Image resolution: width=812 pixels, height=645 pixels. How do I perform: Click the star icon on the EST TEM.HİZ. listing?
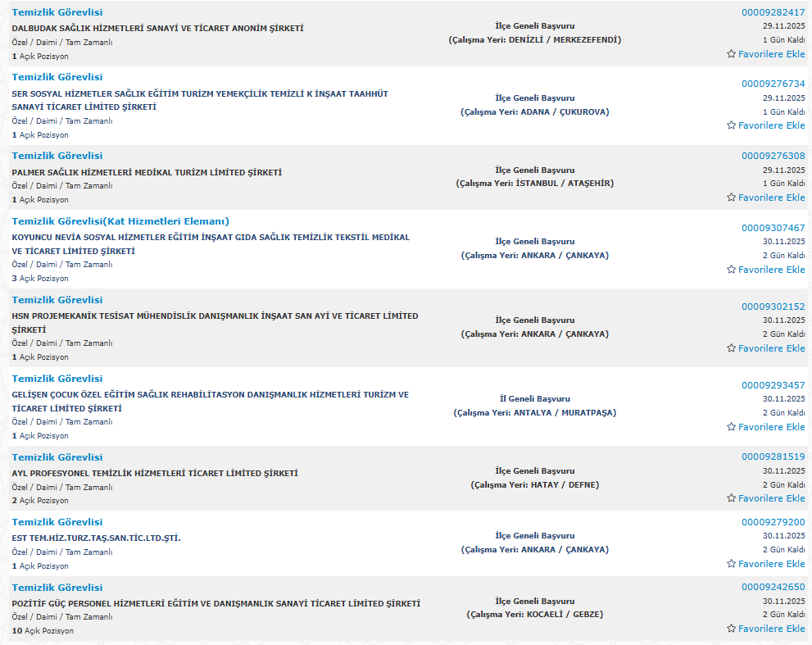point(731,564)
